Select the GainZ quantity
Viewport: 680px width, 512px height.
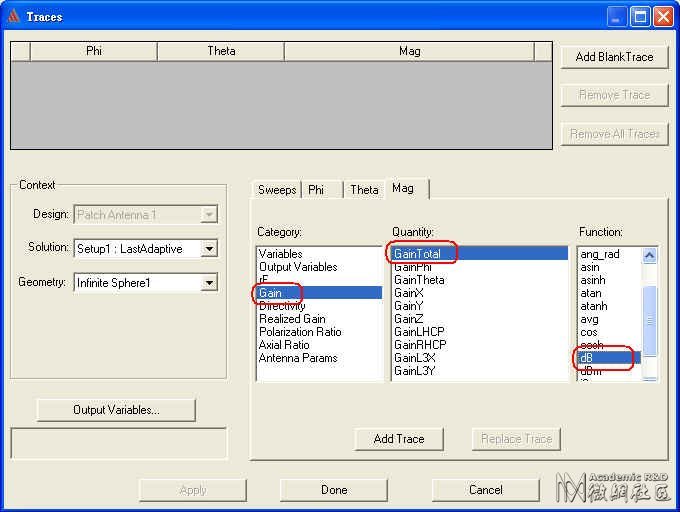point(480,319)
